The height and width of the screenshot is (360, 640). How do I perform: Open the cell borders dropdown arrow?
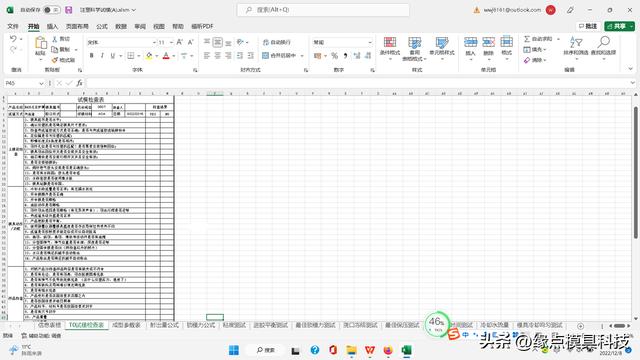point(139,56)
